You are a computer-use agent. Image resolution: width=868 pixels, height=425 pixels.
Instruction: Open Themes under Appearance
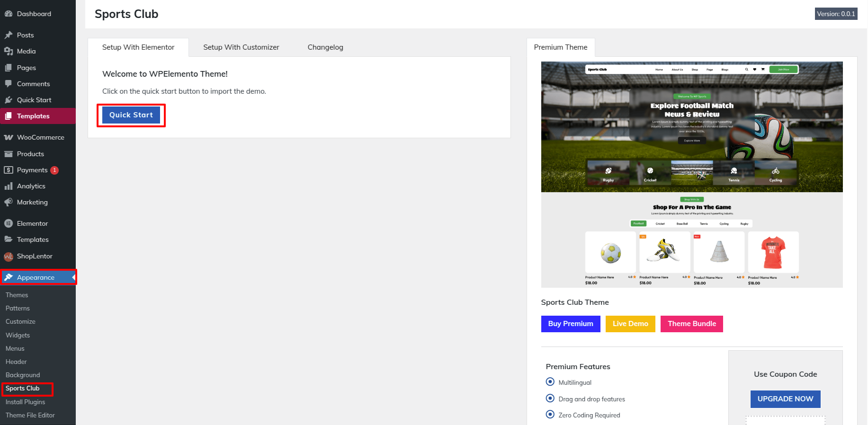[x=17, y=295]
